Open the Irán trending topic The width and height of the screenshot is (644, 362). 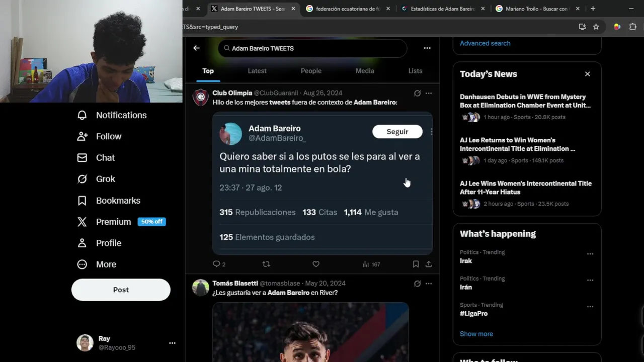coord(466,287)
